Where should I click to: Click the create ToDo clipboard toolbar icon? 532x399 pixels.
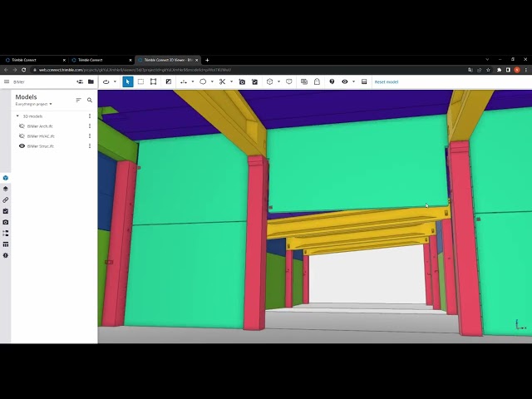[x=255, y=81]
